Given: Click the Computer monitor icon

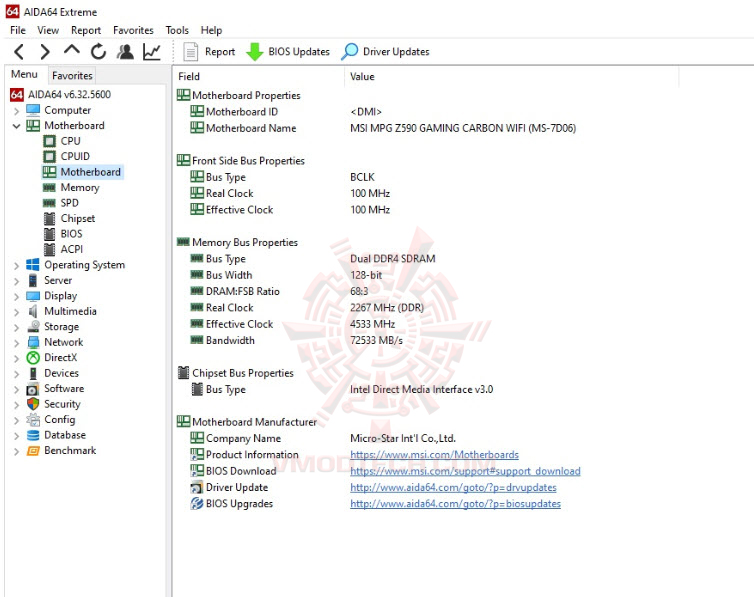Looking at the screenshot, I should click(33, 110).
